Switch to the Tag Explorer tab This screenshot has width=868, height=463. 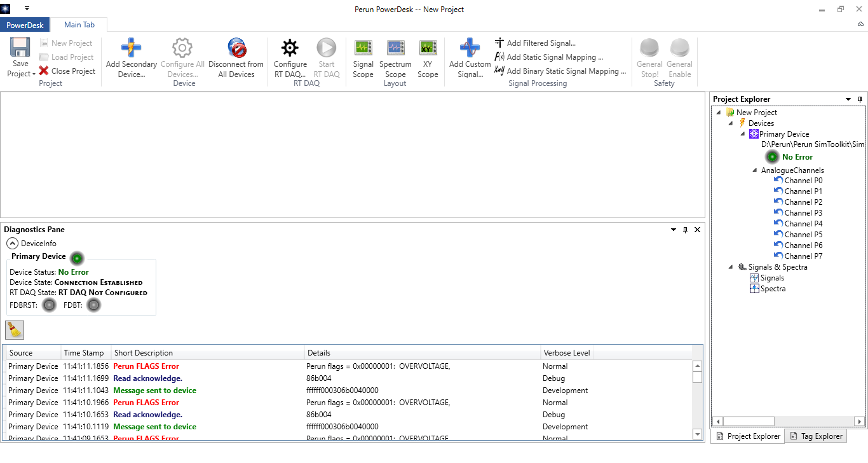(x=816, y=436)
